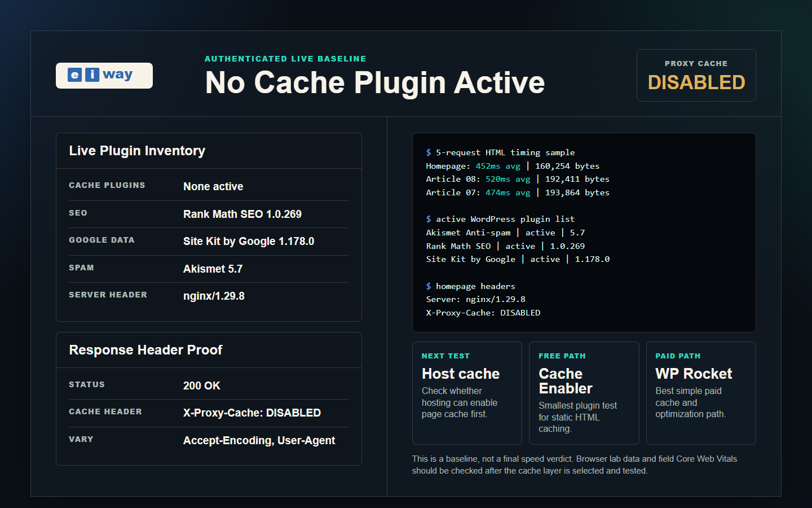
Task: Click the 'Akismet 5.7' spam value
Action: (x=213, y=269)
